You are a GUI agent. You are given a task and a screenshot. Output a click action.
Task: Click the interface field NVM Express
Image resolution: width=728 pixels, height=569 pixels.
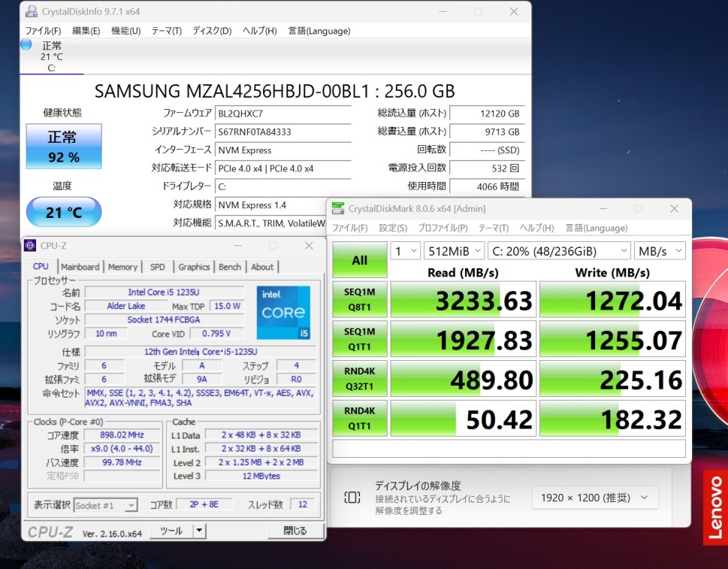point(282,150)
